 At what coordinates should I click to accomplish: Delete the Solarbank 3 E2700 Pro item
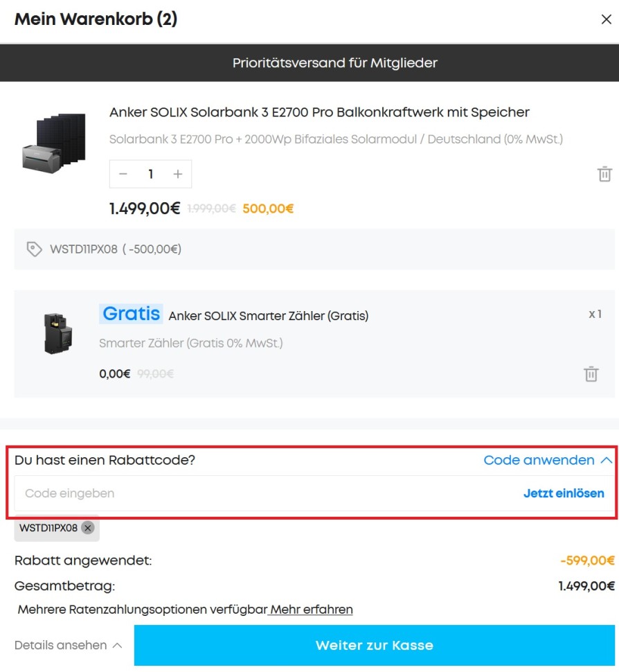(x=604, y=174)
